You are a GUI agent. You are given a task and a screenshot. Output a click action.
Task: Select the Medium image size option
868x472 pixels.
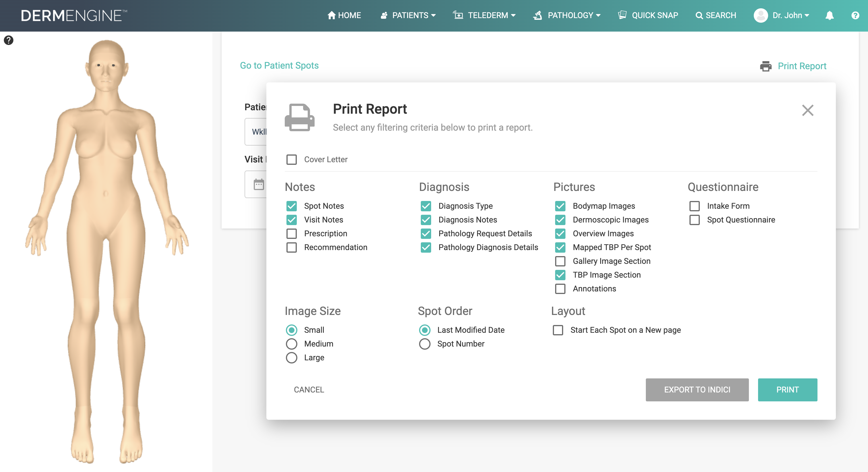[x=291, y=344]
